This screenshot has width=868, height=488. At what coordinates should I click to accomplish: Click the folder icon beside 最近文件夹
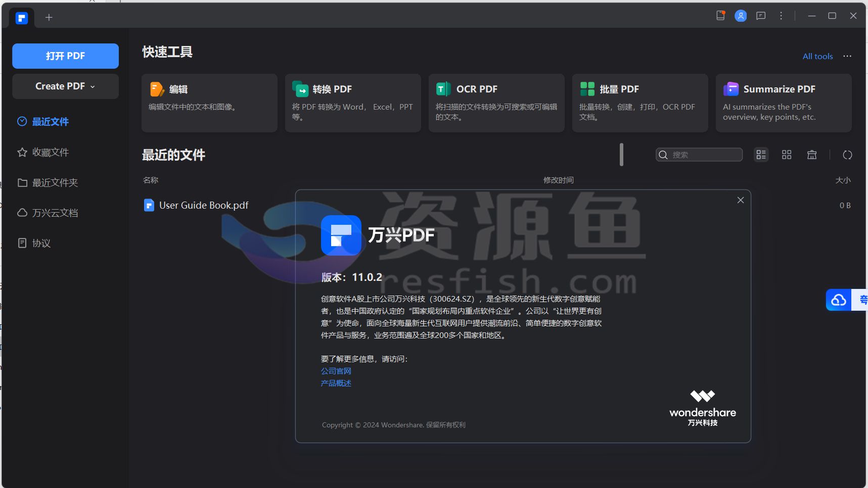22,182
